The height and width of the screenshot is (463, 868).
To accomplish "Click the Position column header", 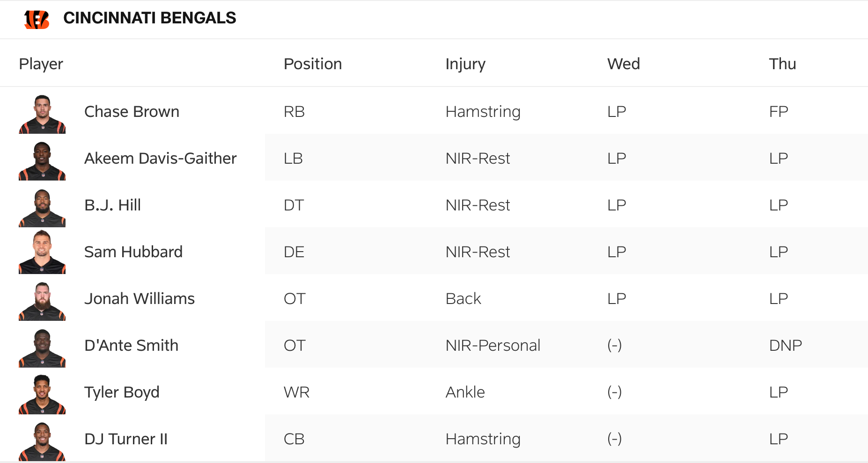I will tap(313, 64).
